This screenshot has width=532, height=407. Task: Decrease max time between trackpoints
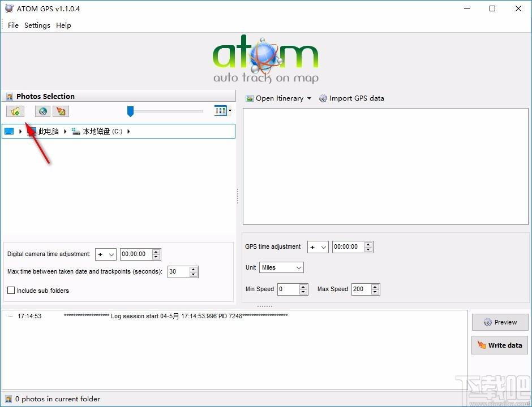pyautogui.click(x=194, y=275)
